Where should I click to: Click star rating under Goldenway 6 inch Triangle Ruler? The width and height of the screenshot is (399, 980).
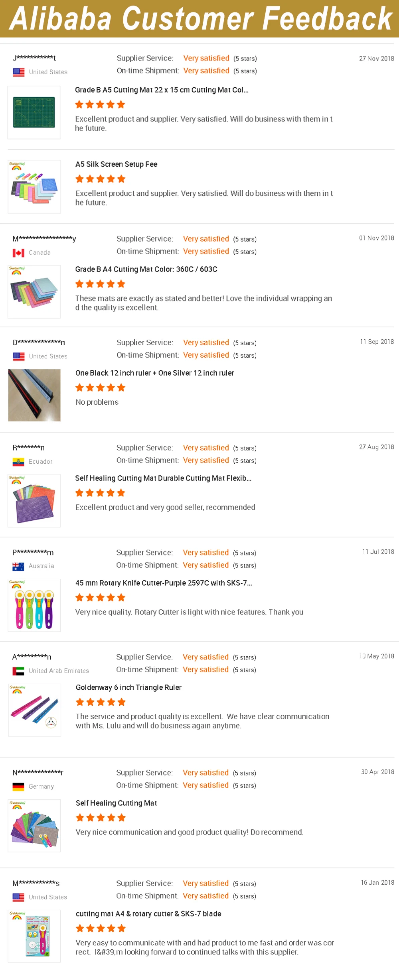(101, 702)
